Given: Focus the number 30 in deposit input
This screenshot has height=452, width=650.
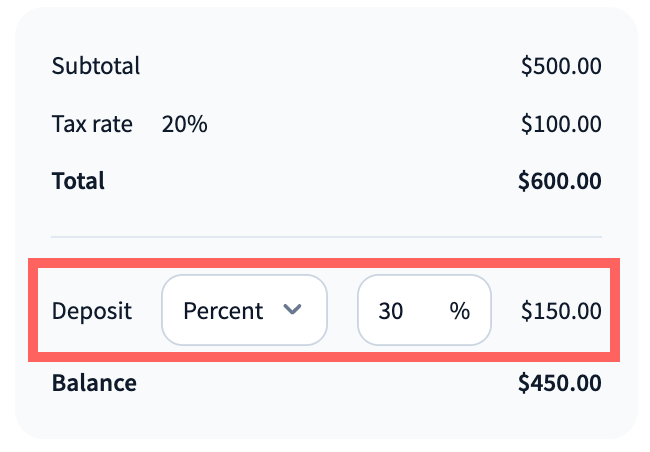Looking at the screenshot, I should click(x=390, y=311).
